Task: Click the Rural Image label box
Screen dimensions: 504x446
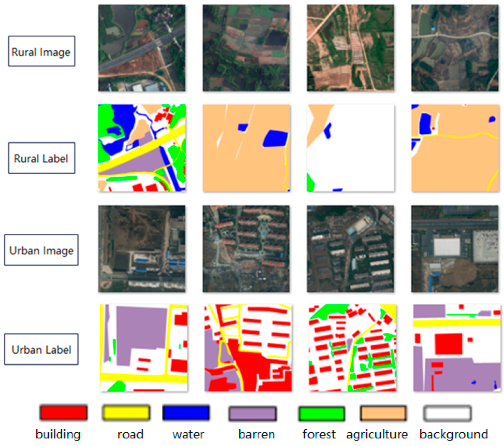Action: [41, 51]
